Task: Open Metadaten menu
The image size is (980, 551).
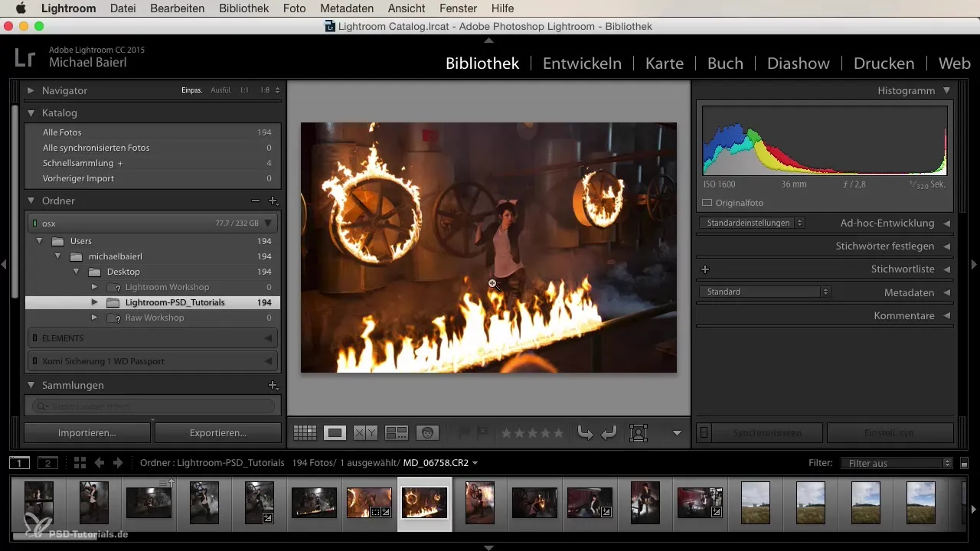Action: tap(348, 8)
